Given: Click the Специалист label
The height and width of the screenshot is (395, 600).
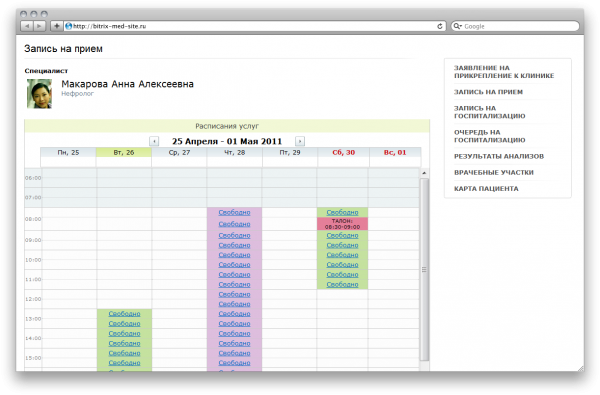Looking at the screenshot, I should (46, 71).
